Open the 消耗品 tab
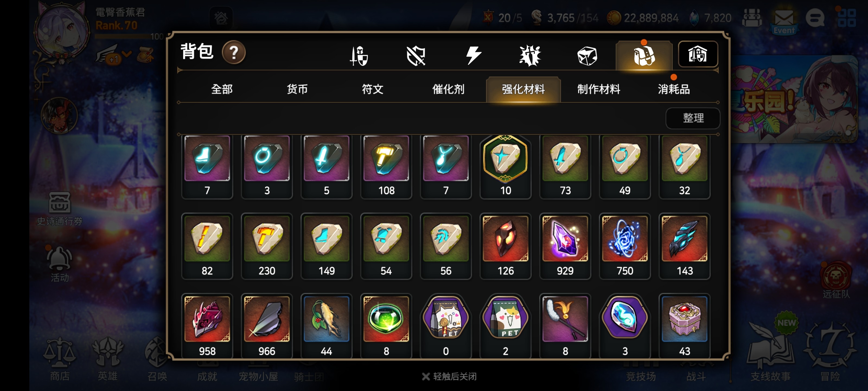868x391 pixels. tap(674, 89)
